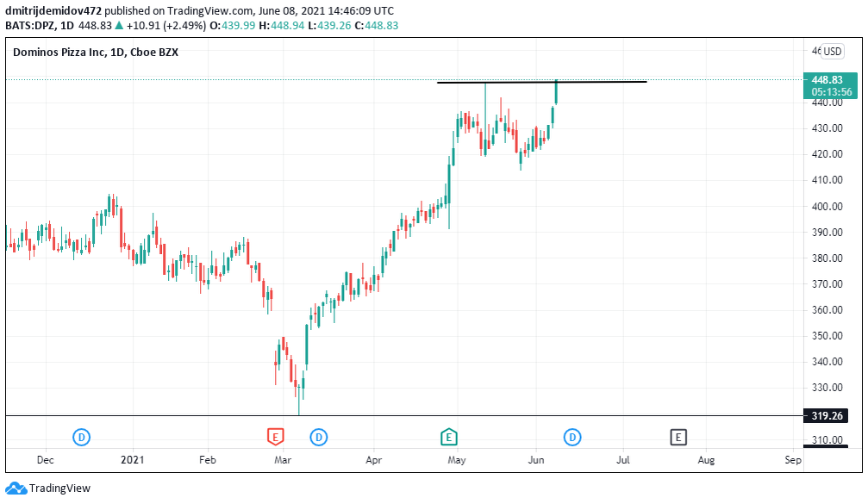Image resolution: width=868 pixels, height=504 pixels.
Task: Click the 'Dec' time axis label
Action: click(x=46, y=460)
